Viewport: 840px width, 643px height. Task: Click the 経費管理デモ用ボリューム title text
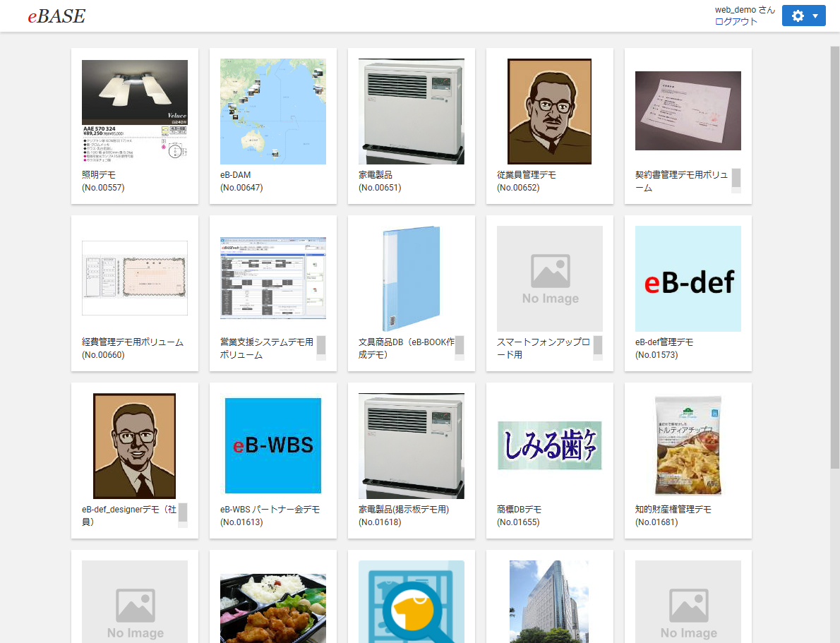(x=132, y=342)
